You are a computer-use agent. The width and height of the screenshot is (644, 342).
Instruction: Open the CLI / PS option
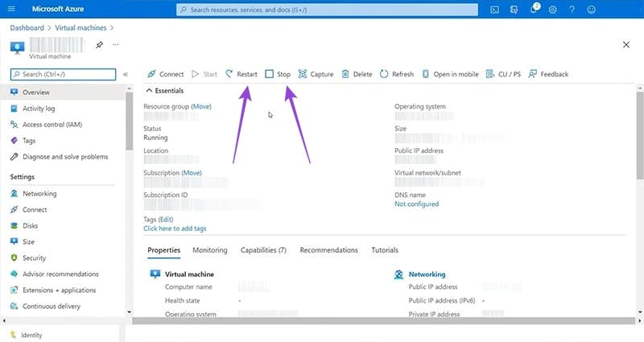coord(503,74)
